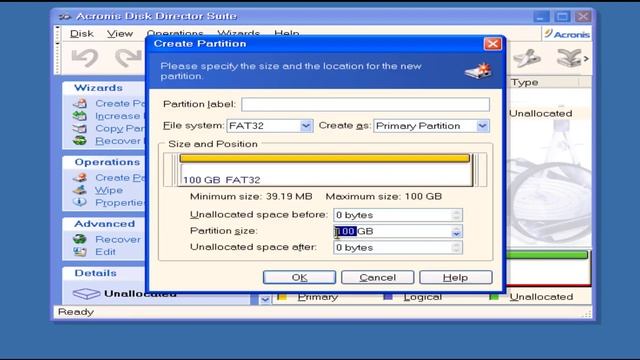Click the toolbar overflow chevron at right
Viewport: 640px width, 360px height.
pyautogui.click(x=587, y=59)
